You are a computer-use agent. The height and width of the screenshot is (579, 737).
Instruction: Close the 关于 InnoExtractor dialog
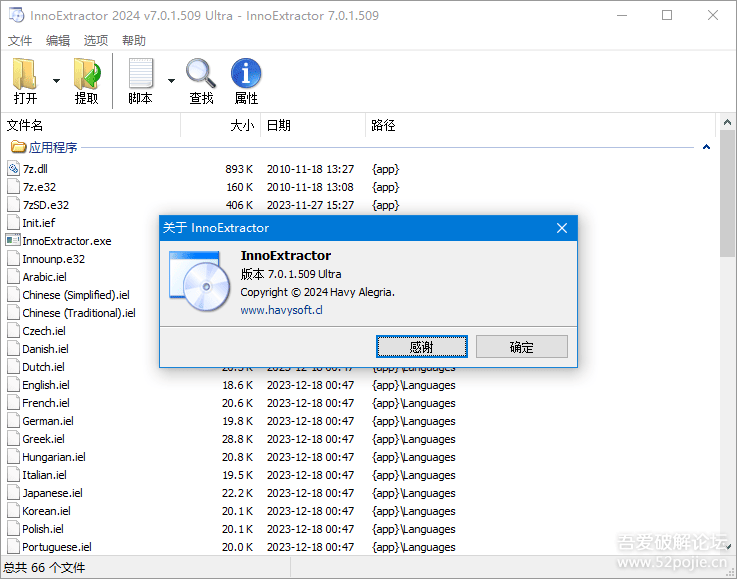562,228
